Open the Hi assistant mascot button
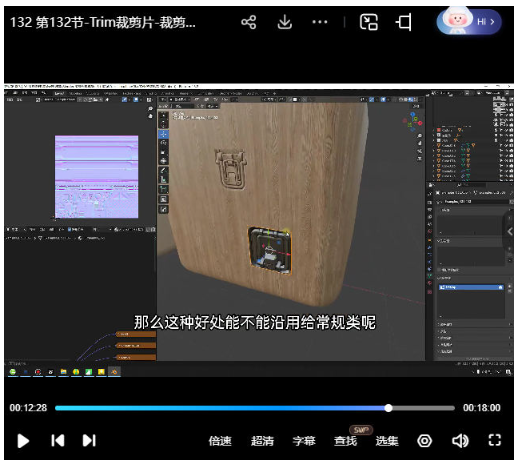This screenshot has height=461, width=516. (x=469, y=22)
